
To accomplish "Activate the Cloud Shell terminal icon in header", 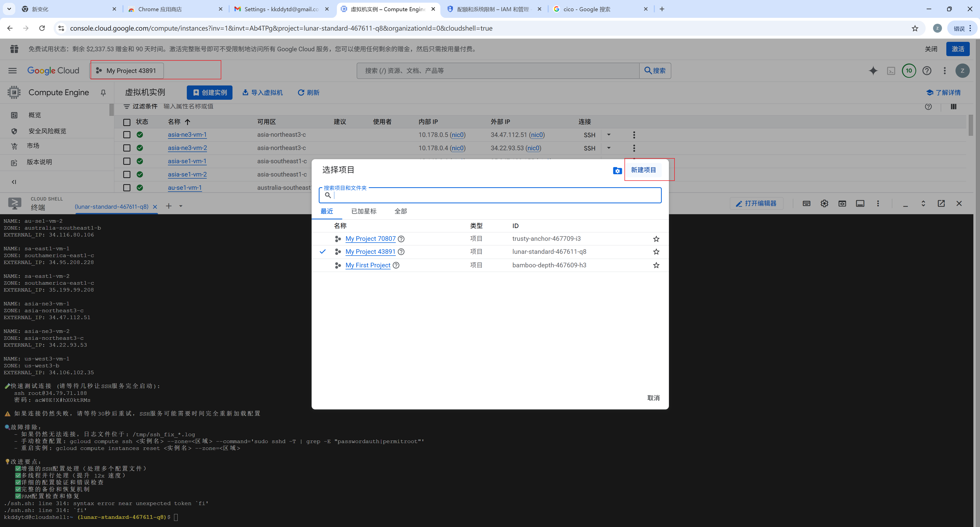I will click(891, 71).
